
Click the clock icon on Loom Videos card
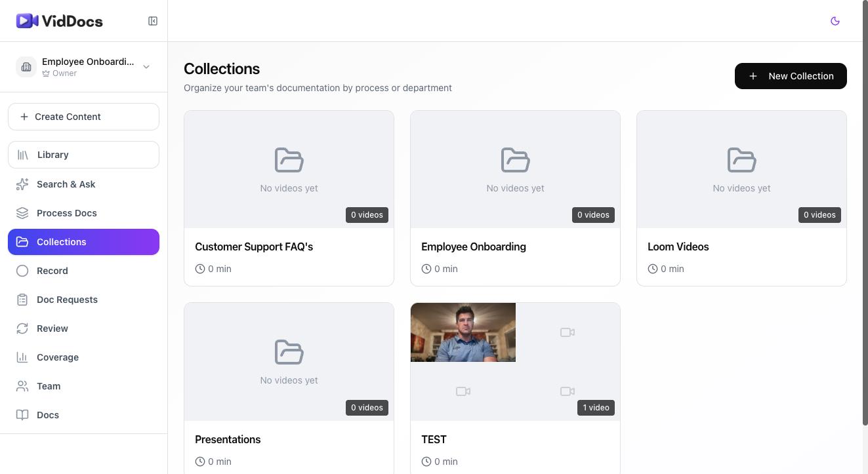pyautogui.click(x=653, y=269)
